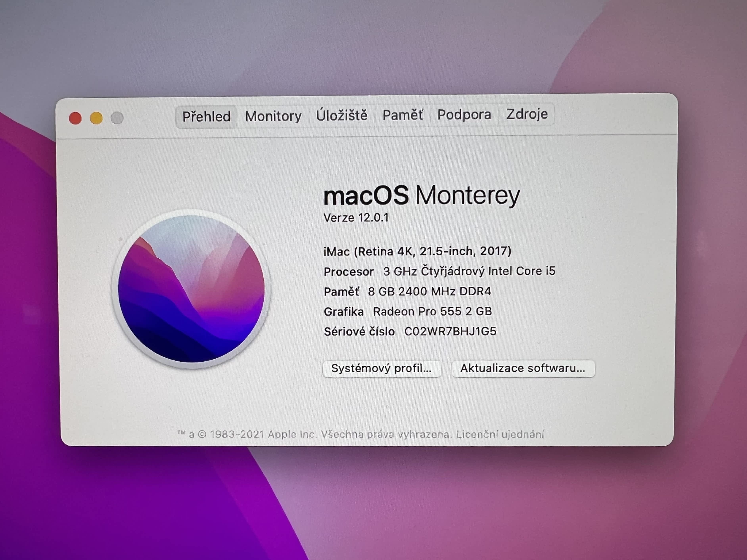747x560 pixels.
Task: Click the macOS Monterey circular logo
Action: pos(192,289)
